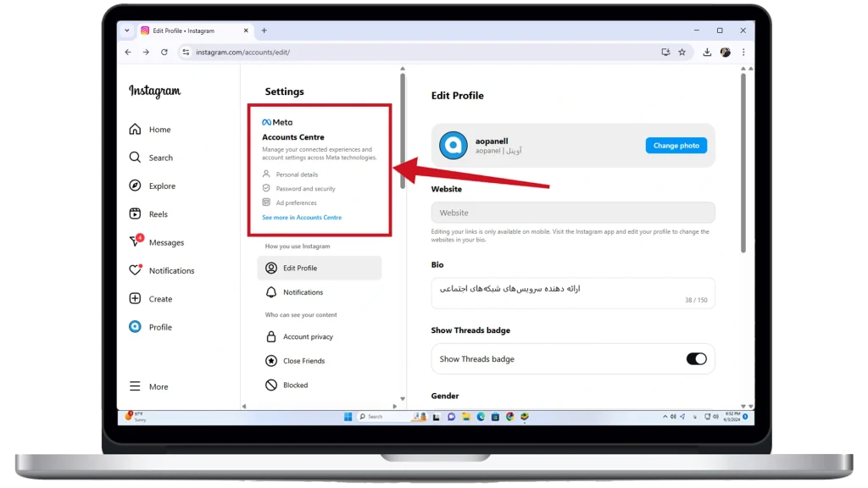The image size is (868, 488).
Task: Click the Create post item
Action: (151, 299)
